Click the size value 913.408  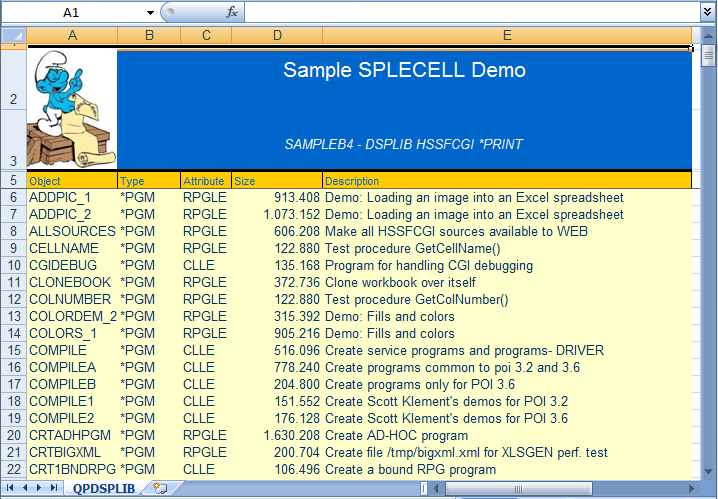pos(297,197)
